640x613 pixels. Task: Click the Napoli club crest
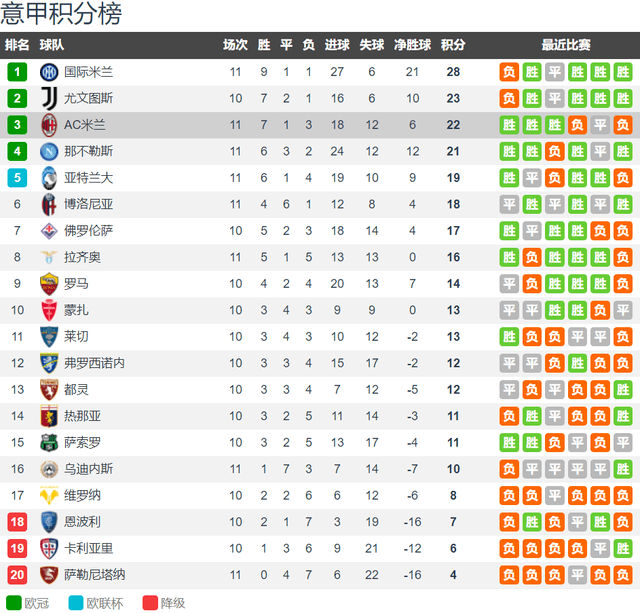click(x=49, y=151)
